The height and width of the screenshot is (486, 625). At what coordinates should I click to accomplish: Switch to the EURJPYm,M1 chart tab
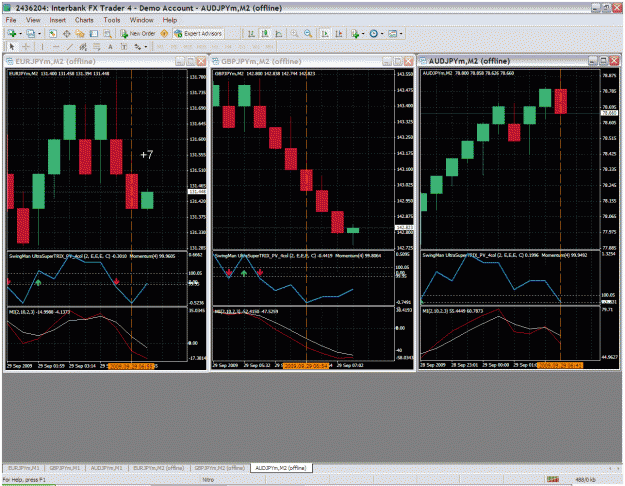pyautogui.click(x=24, y=468)
